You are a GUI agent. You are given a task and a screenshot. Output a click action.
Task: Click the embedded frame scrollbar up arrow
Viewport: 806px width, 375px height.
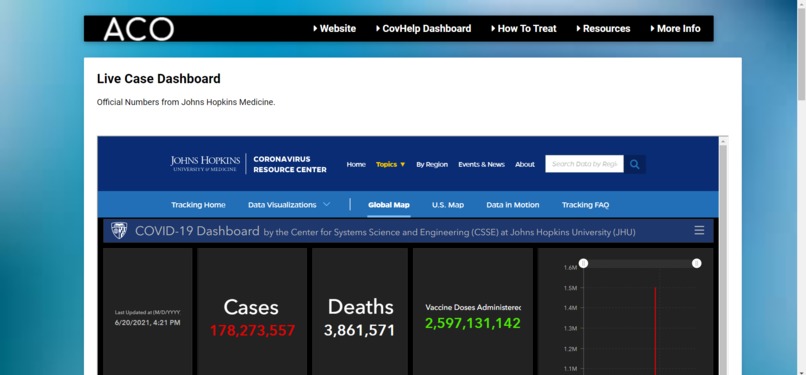click(723, 141)
